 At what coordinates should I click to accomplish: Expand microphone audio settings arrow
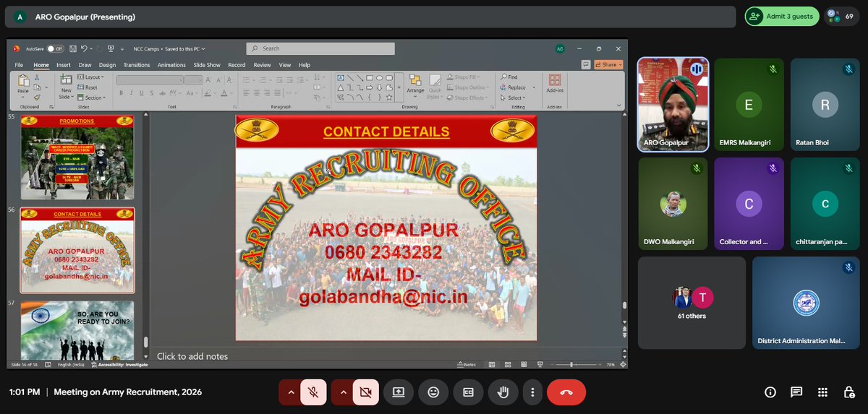tap(291, 392)
